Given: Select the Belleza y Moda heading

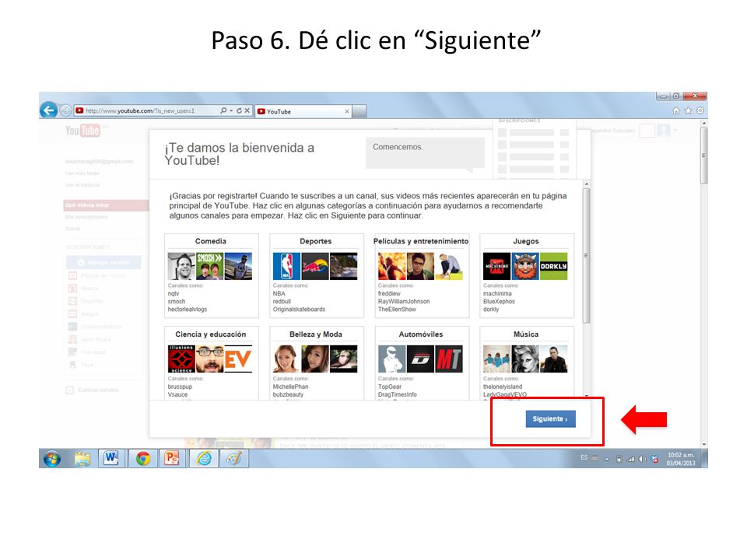Looking at the screenshot, I should [x=316, y=334].
